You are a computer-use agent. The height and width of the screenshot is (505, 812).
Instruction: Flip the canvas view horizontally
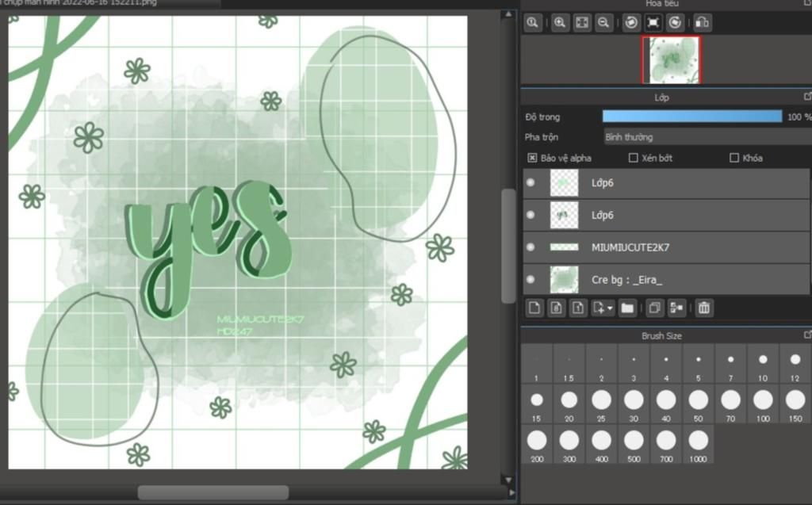click(x=702, y=23)
